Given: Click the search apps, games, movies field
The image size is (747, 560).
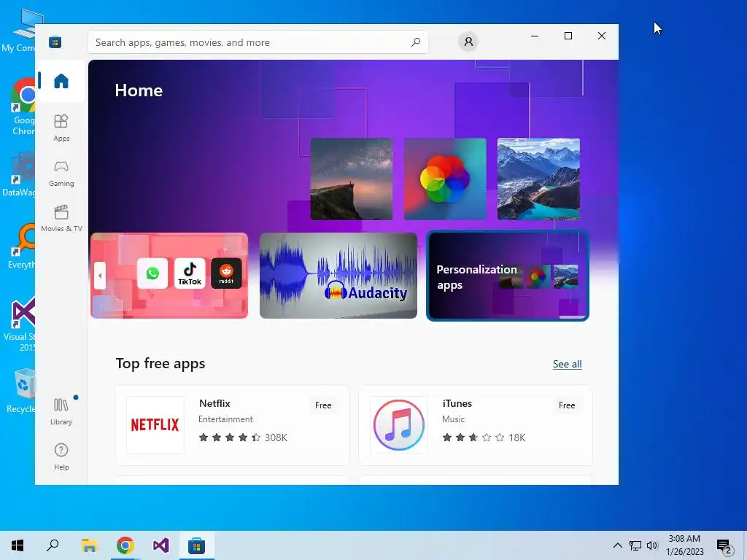Looking at the screenshot, I should coord(258,42).
